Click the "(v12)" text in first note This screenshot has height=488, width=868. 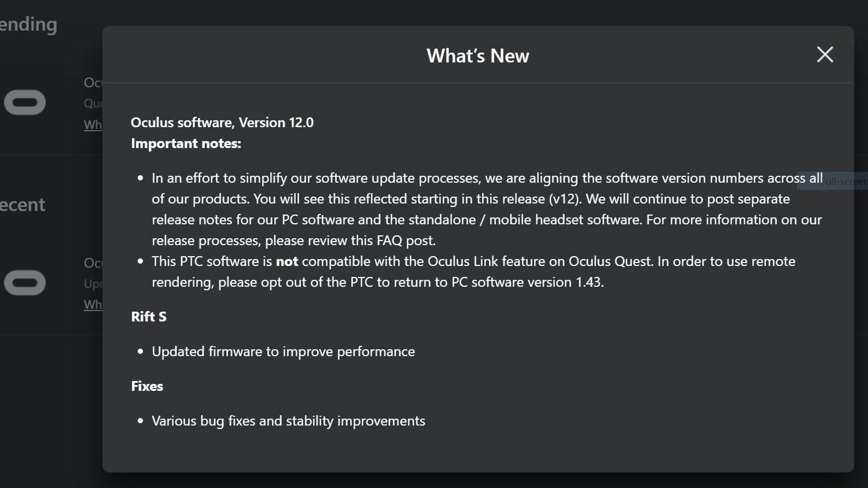pos(565,199)
